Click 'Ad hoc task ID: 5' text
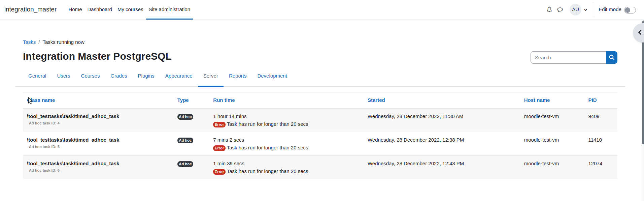 [44, 147]
